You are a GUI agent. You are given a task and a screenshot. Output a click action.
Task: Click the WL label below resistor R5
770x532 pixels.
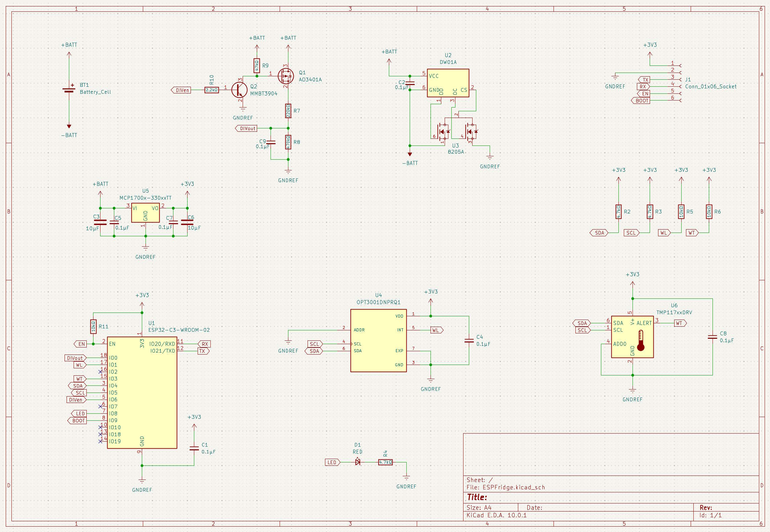[664, 233]
